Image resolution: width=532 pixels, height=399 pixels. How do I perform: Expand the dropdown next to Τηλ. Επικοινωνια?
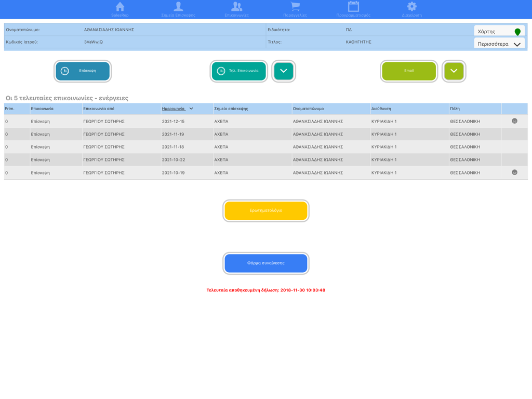pos(284,71)
